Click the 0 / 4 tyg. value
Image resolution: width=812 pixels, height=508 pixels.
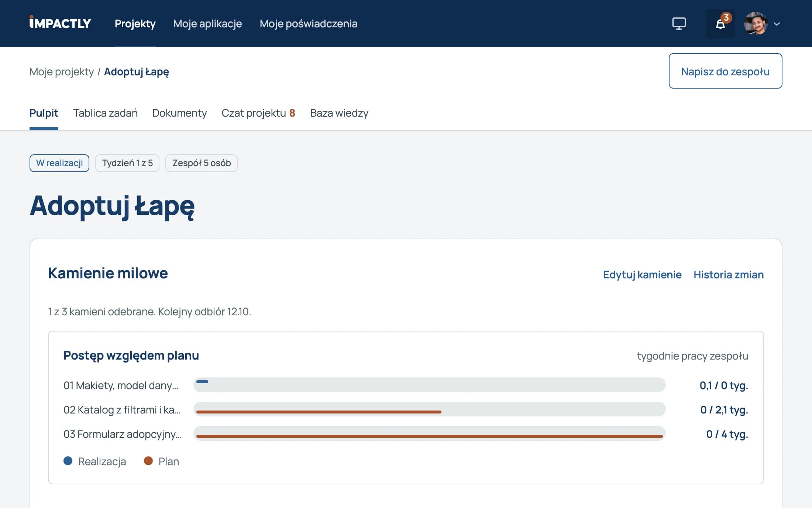click(x=727, y=434)
